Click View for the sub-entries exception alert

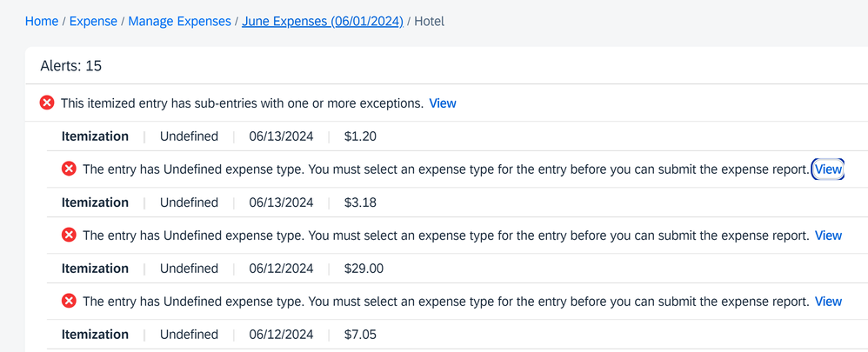443,103
